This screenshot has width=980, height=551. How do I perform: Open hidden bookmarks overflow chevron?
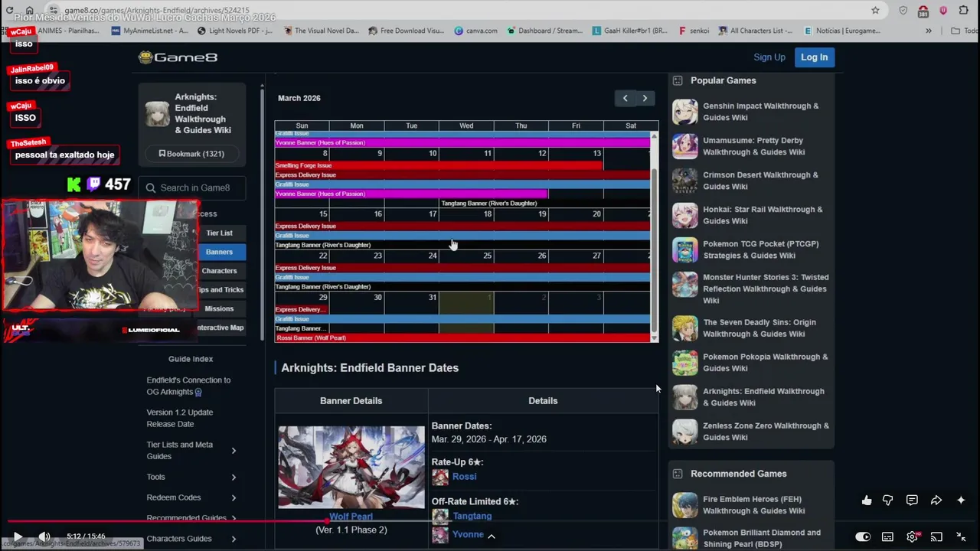click(929, 31)
